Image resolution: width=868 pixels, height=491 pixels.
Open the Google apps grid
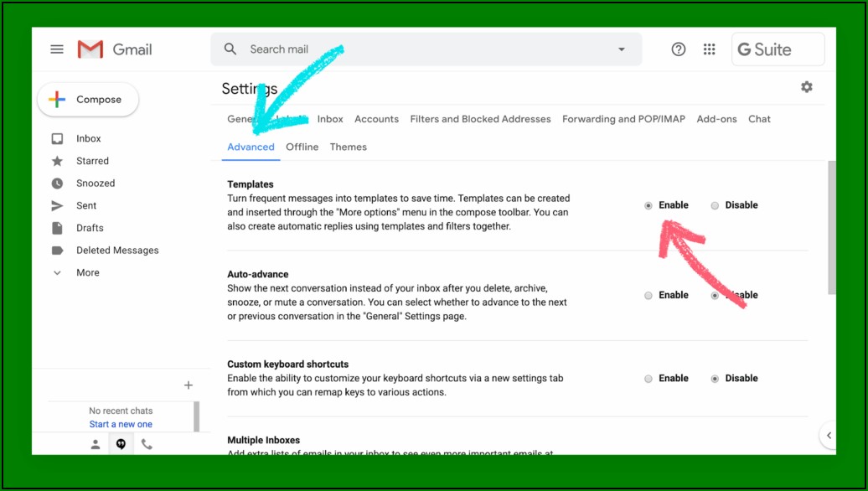[x=709, y=49]
